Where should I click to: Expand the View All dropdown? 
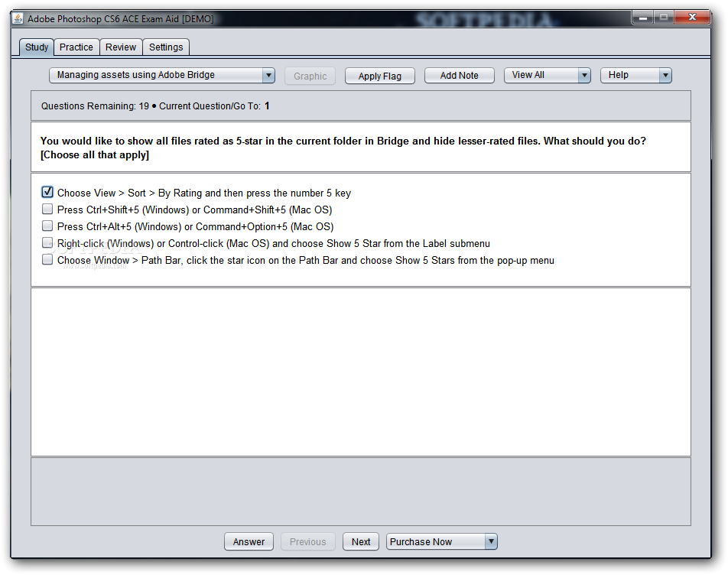547,75
